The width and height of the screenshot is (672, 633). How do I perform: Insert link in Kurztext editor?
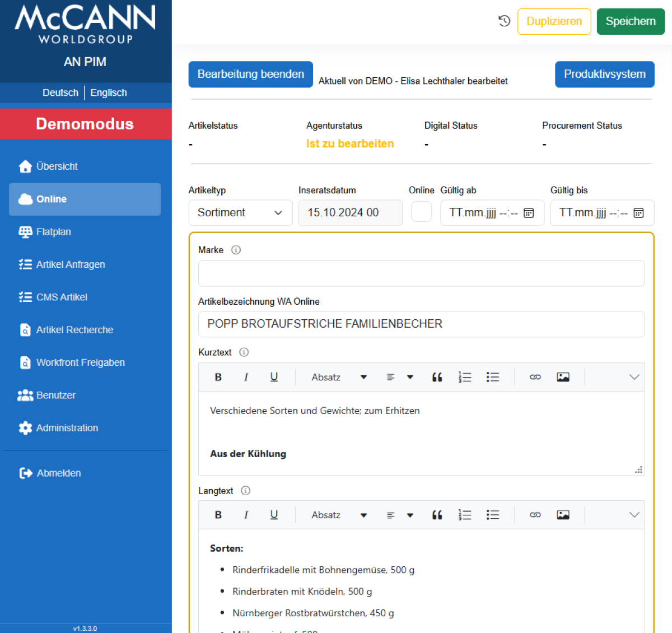click(x=535, y=377)
